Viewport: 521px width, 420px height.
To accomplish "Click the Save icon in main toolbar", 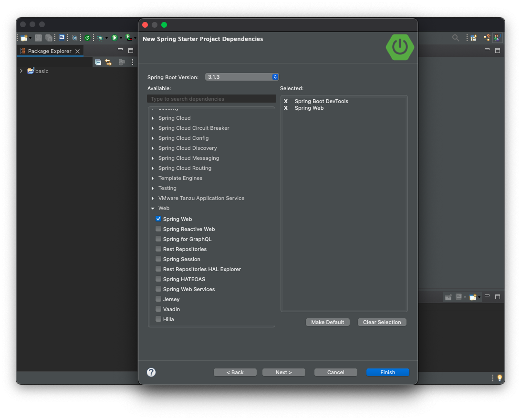I will coord(38,38).
